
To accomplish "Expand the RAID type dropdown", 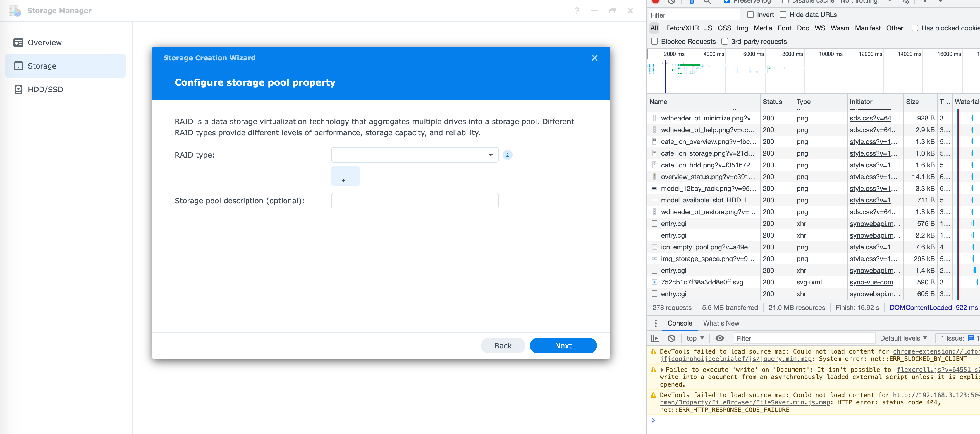I will coord(414,155).
